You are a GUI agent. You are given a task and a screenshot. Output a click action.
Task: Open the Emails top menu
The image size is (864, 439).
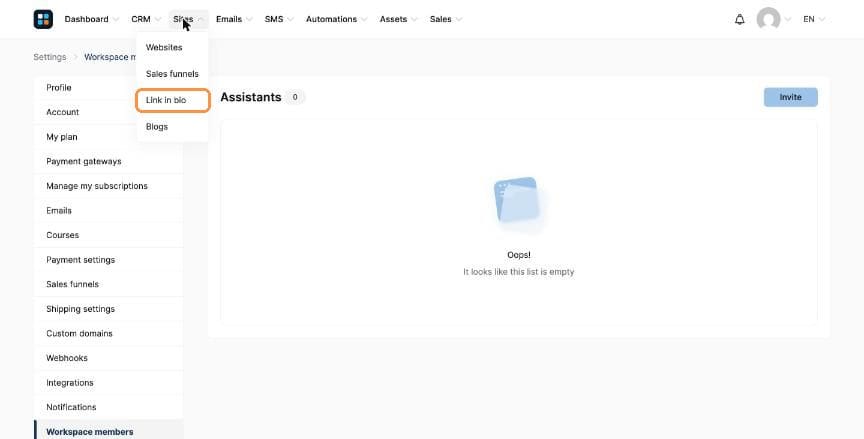click(229, 19)
